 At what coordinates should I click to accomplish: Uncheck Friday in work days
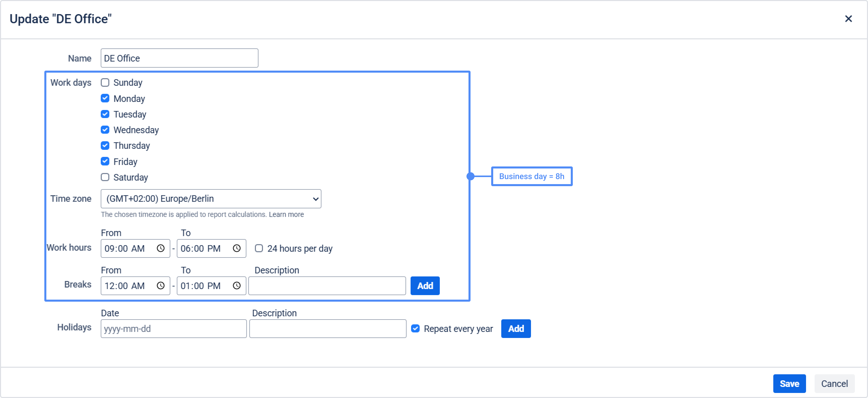(105, 162)
